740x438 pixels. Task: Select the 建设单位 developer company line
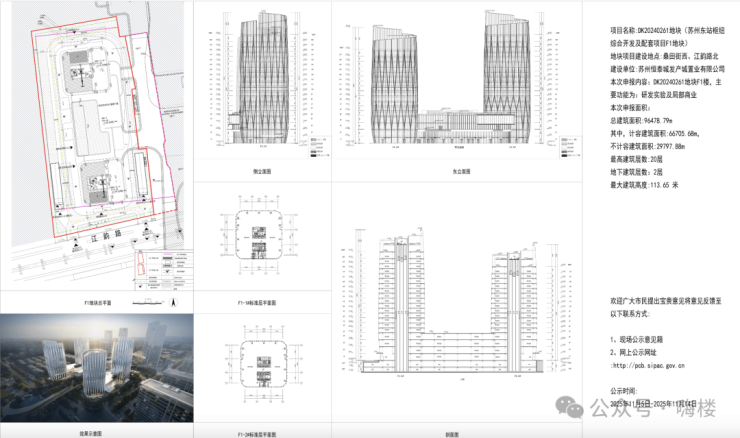667,68
